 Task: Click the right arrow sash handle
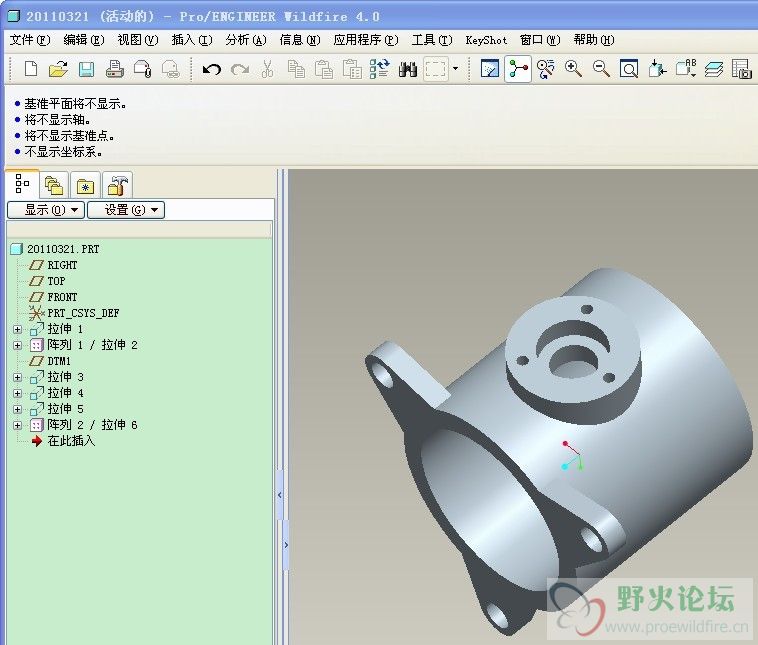[x=286, y=545]
